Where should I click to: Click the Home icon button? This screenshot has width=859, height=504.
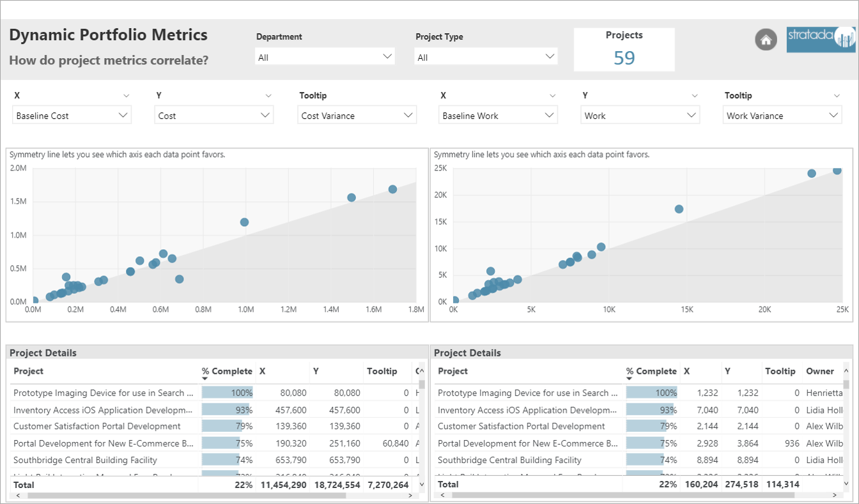tap(766, 40)
